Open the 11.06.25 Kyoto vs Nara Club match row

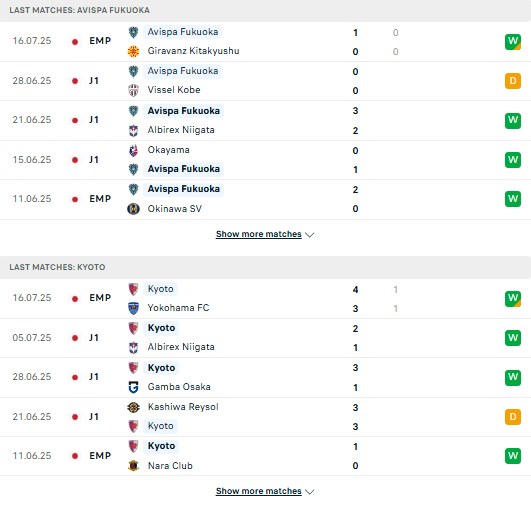[266, 456]
